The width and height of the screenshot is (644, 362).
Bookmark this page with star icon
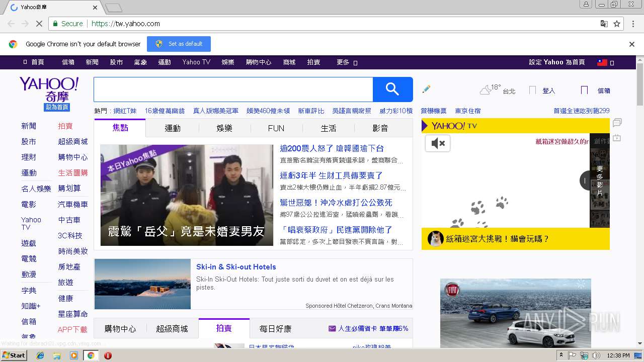[617, 24]
